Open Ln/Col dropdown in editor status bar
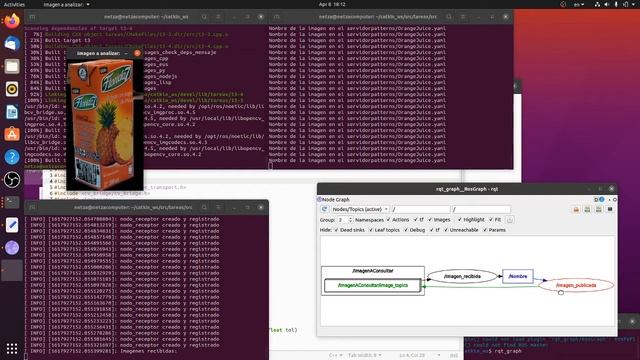The height and width of the screenshot is (360, 640). 420,356
